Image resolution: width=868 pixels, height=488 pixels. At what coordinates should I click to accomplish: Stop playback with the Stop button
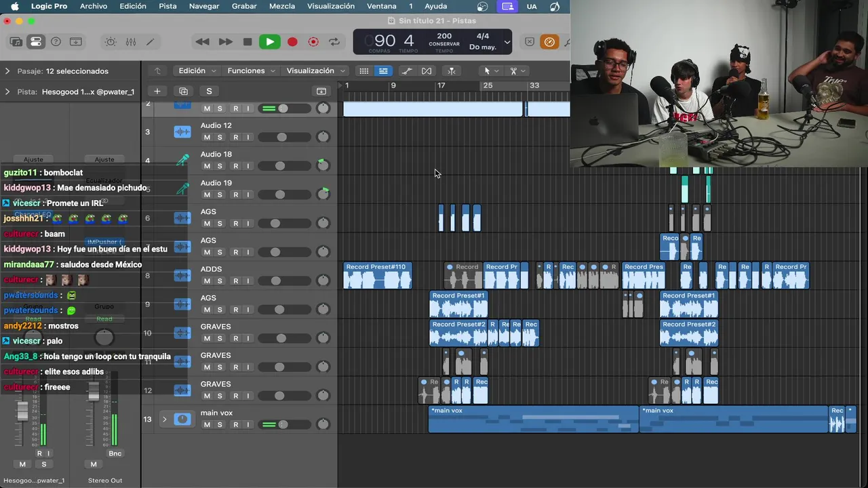(248, 42)
